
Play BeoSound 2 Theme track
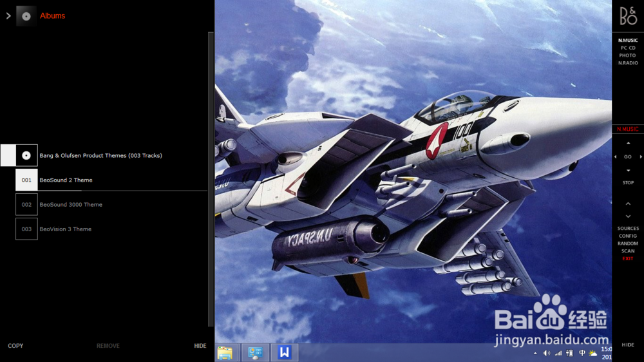(66, 180)
